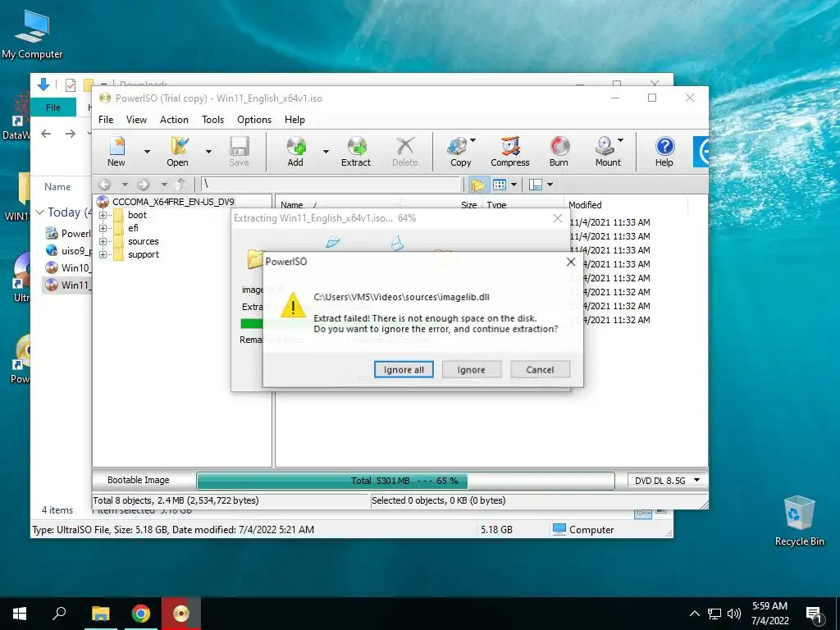Open the Options menu
The width and height of the screenshot is (840, 630).
pyautogui.click(x=254, y=120)
